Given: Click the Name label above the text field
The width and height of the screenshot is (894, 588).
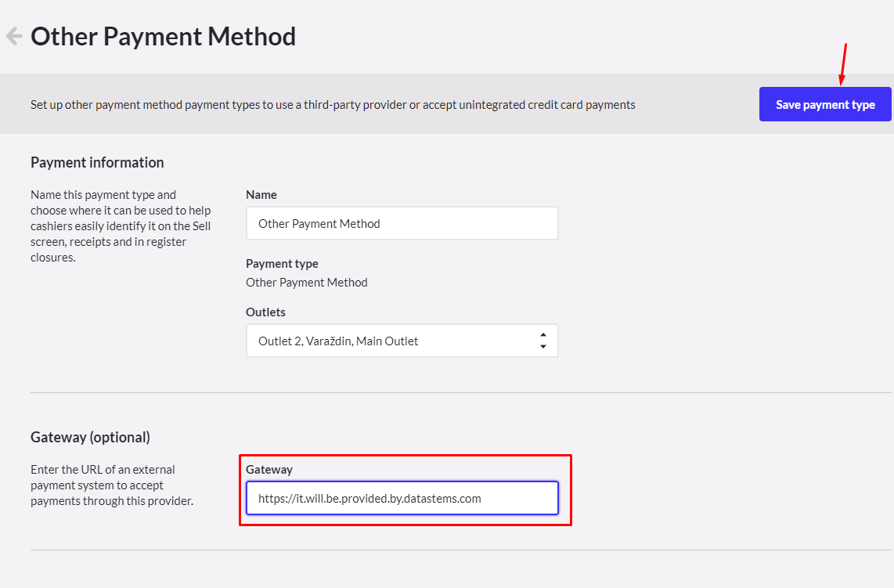Looking at the screenshot, I should pos(261,194).
